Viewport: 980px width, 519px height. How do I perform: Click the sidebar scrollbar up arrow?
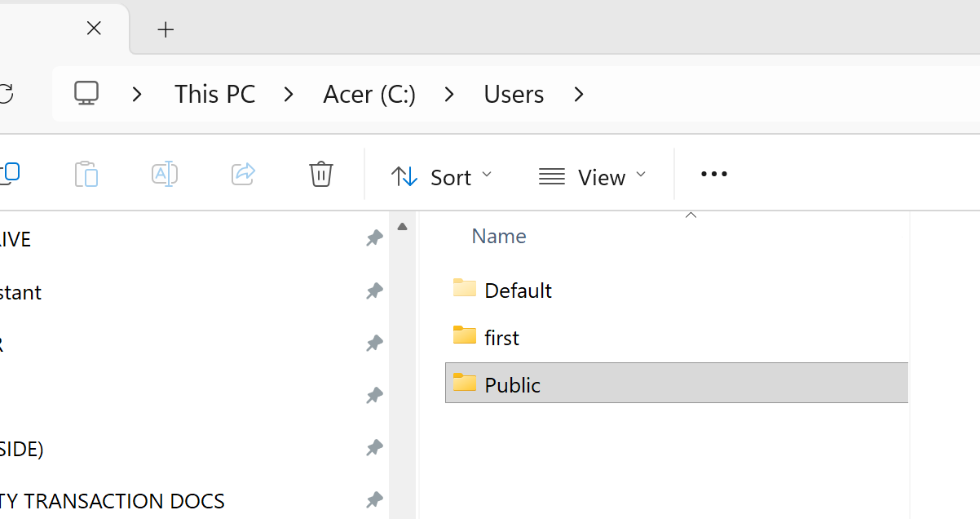(402, 227)
